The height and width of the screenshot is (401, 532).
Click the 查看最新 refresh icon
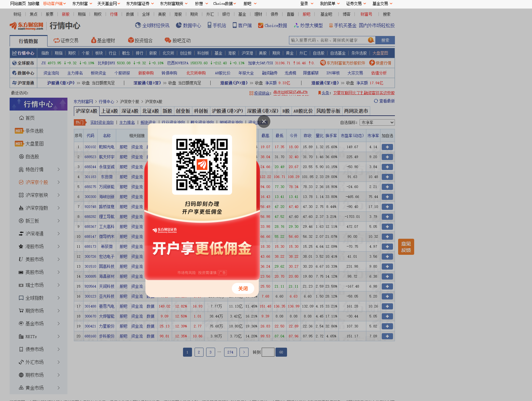click(376, 101)
